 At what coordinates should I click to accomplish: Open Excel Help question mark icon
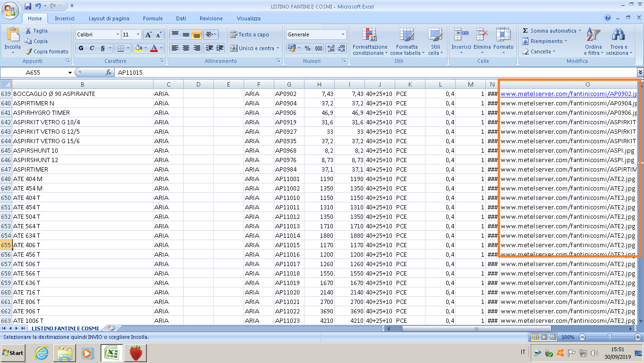click(608, 18)
